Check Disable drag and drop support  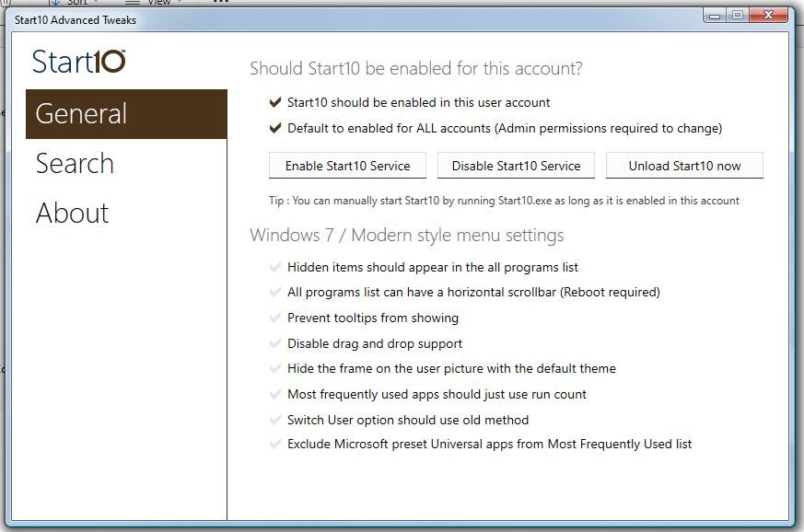coord(274,343)
